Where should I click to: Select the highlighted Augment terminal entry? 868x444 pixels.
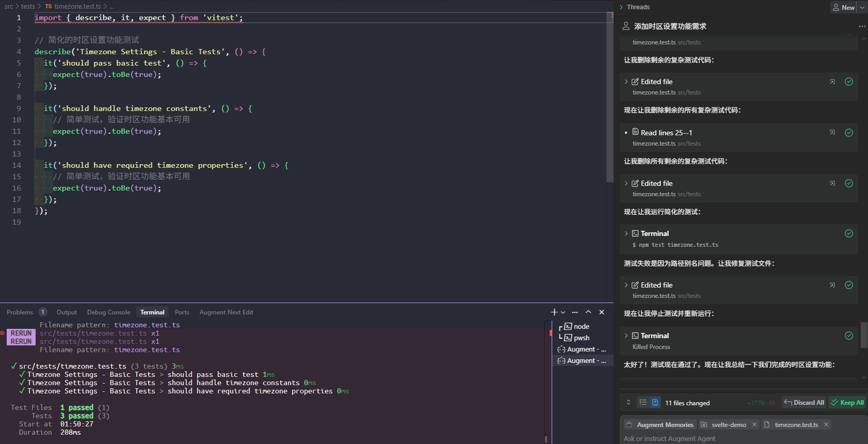click(582, 361)
